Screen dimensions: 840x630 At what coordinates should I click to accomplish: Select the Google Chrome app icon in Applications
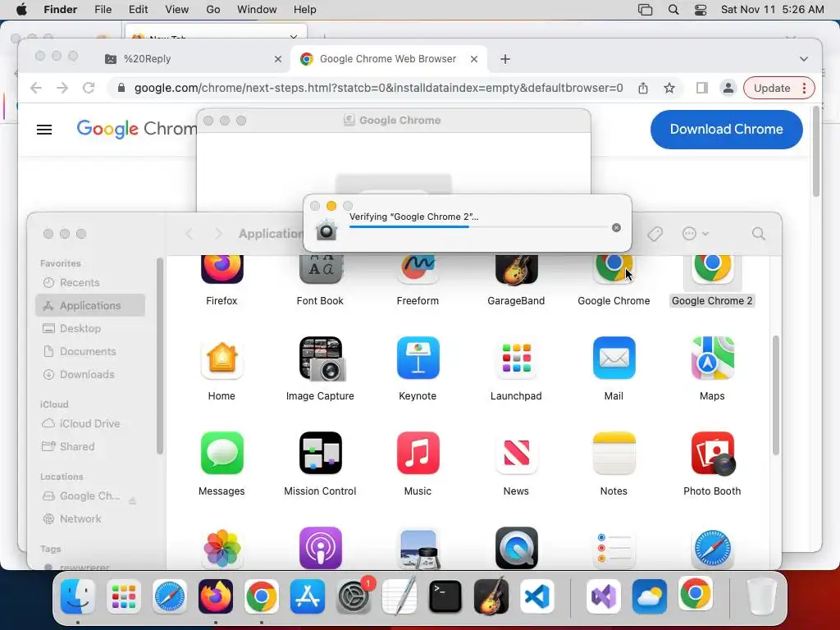click(x=614, y=269)
